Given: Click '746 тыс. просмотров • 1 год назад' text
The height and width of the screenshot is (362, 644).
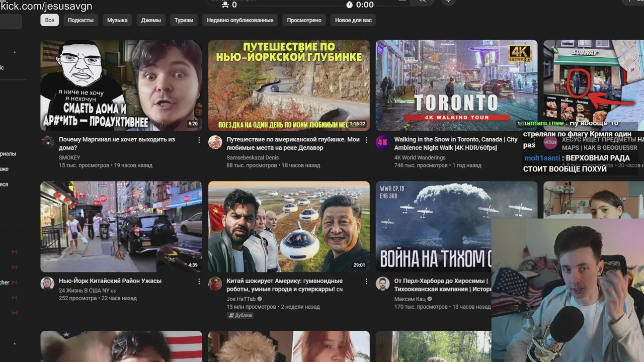Looking at the screenshot, I should (438, 165).
